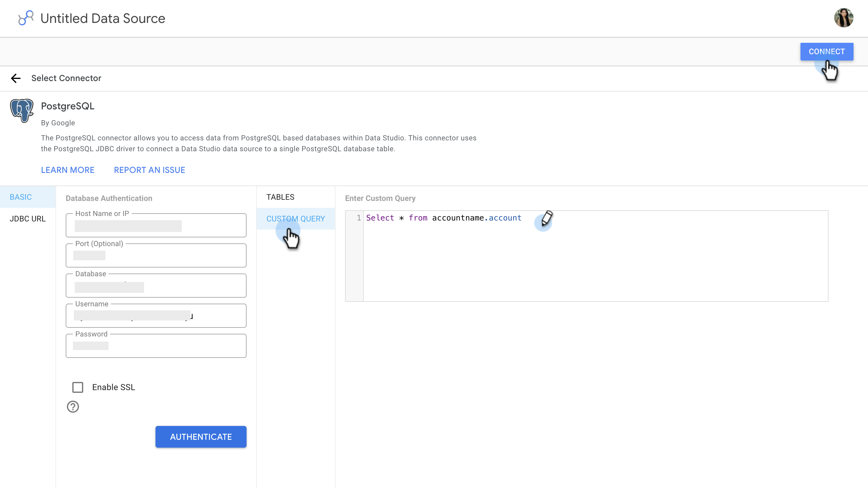Click the AUTHENTICATE button
Screen dimensions: 868x488
(201, 436)
